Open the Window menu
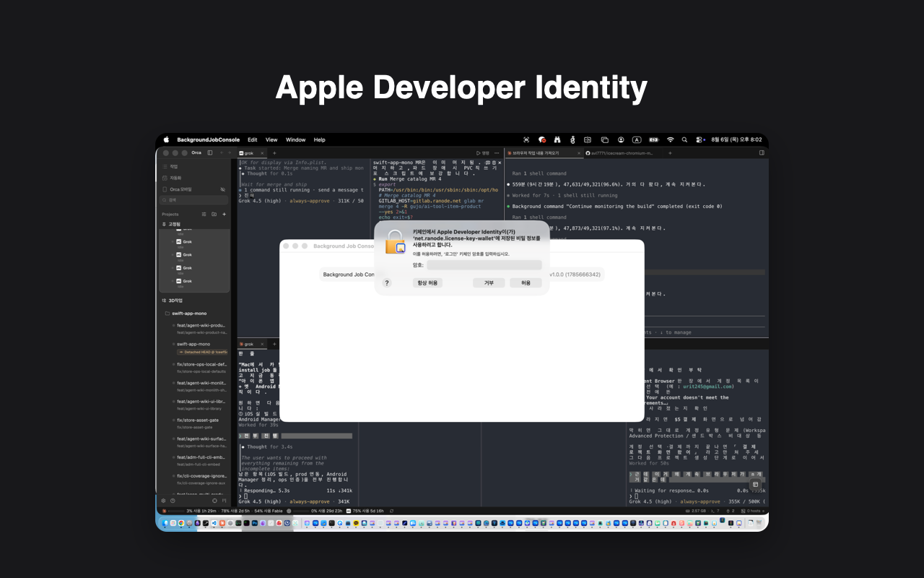Viewport: 924px width, 578px height. click(x=295, y=139)
